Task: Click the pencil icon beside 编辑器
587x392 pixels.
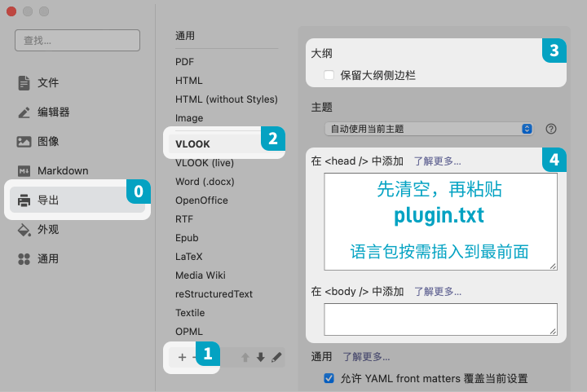Action: click(24, 112)
